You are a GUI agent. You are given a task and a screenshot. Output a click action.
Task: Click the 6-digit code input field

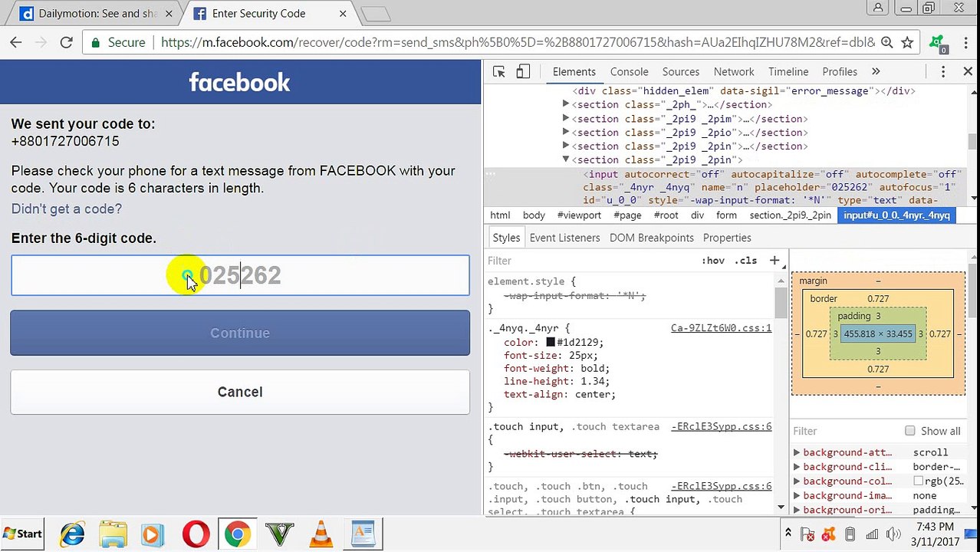240,275
